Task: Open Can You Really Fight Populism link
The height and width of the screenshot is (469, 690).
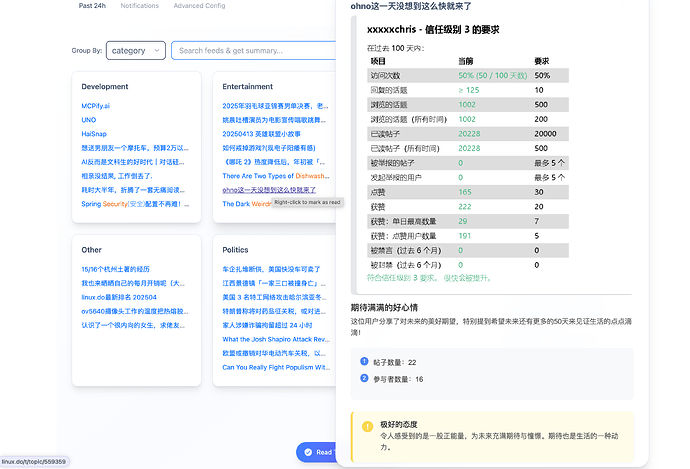Action: (276, 367)
